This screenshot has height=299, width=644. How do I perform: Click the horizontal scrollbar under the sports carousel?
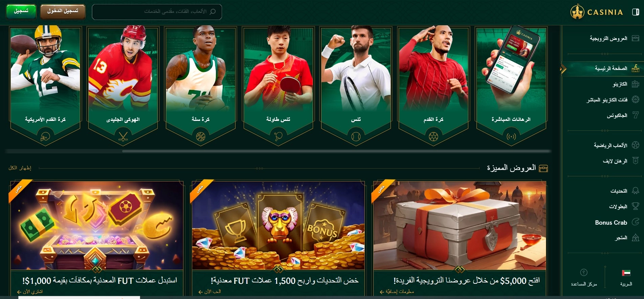pos(337,151)
